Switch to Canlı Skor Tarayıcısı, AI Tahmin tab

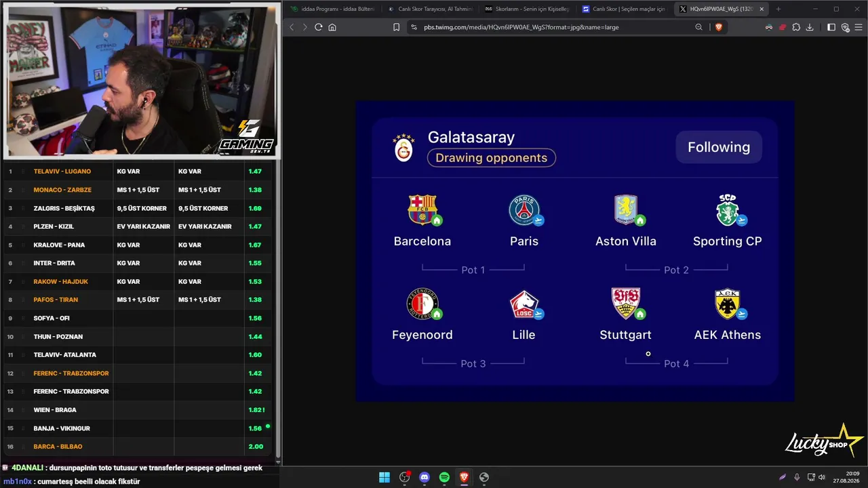[x=431, y=9]
